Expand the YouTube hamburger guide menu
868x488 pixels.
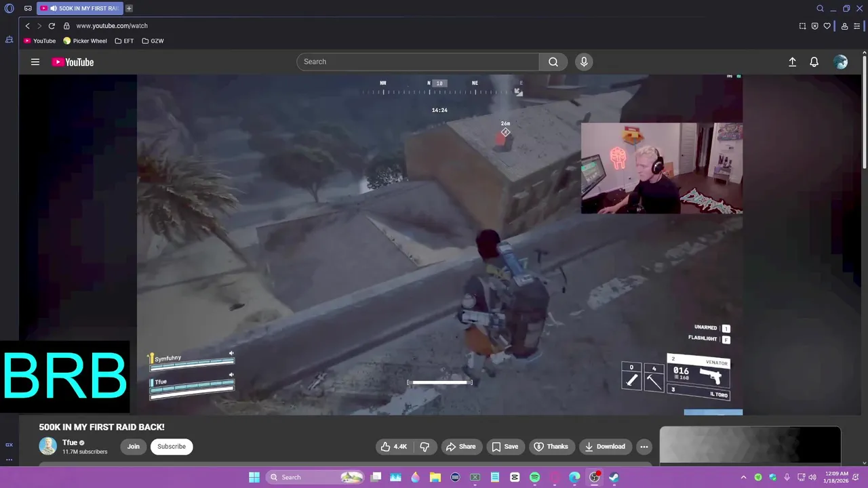(x=35, y=62)
